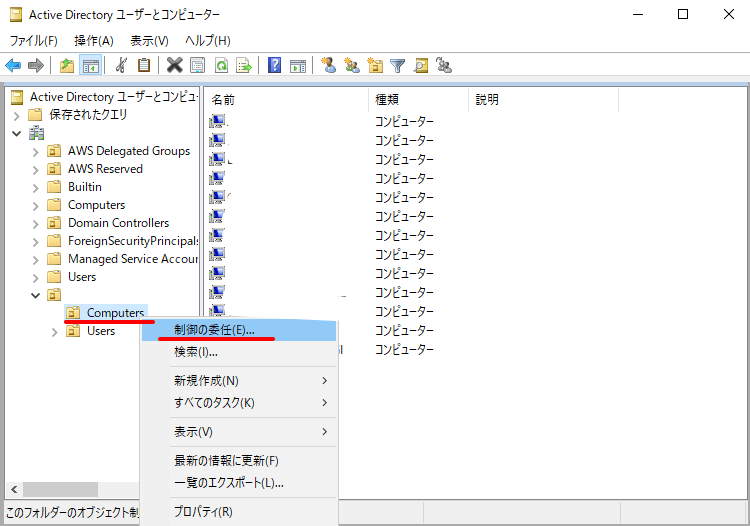Viewport: 750px width, 526px height.
Task: Click the Export list toolbar icon
Action: 244,65
